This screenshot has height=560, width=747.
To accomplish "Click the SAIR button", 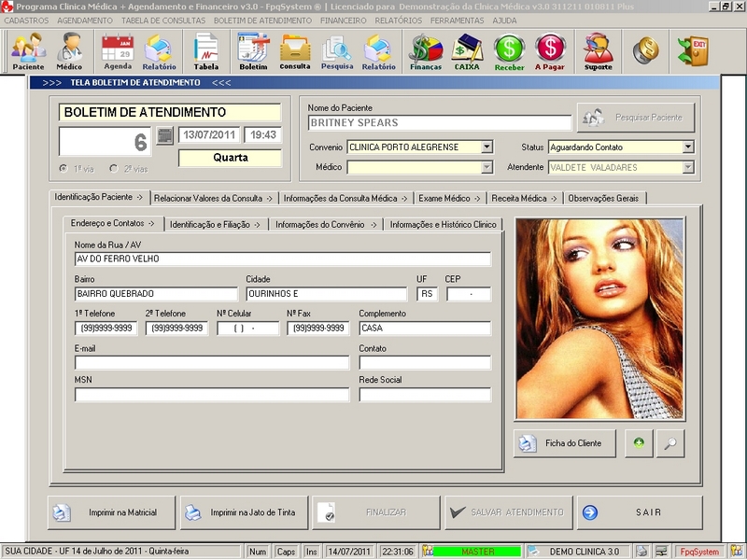I will (639, 512).
